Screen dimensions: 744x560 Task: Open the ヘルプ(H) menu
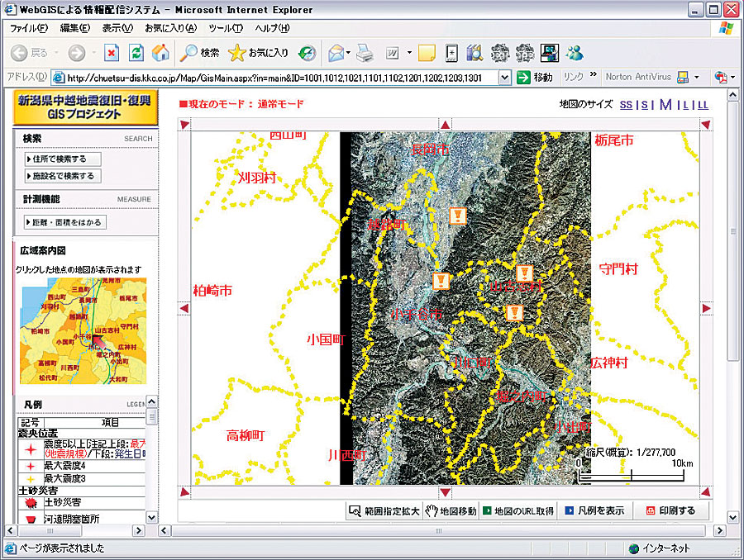point(272,28)
